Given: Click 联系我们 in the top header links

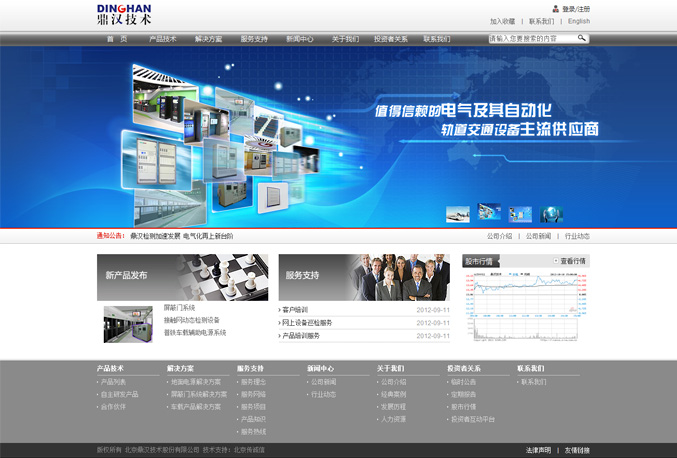Looking at the screenshot, I should point(541,21).
